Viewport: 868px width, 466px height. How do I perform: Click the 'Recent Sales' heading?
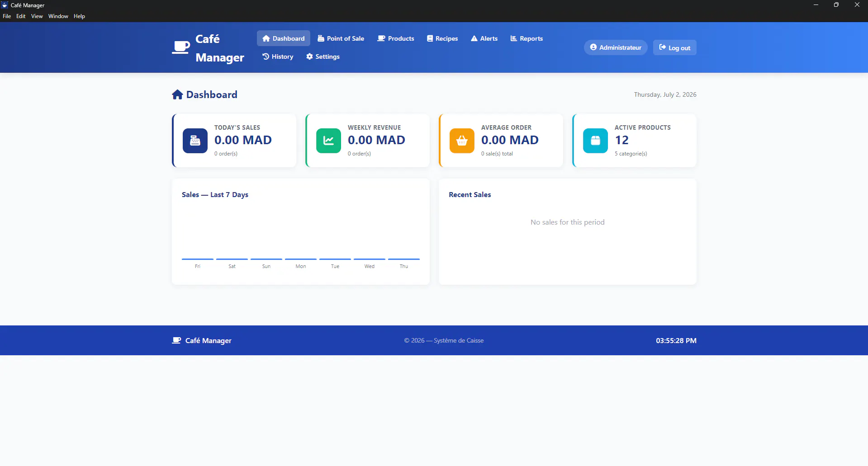coord(470,194)
